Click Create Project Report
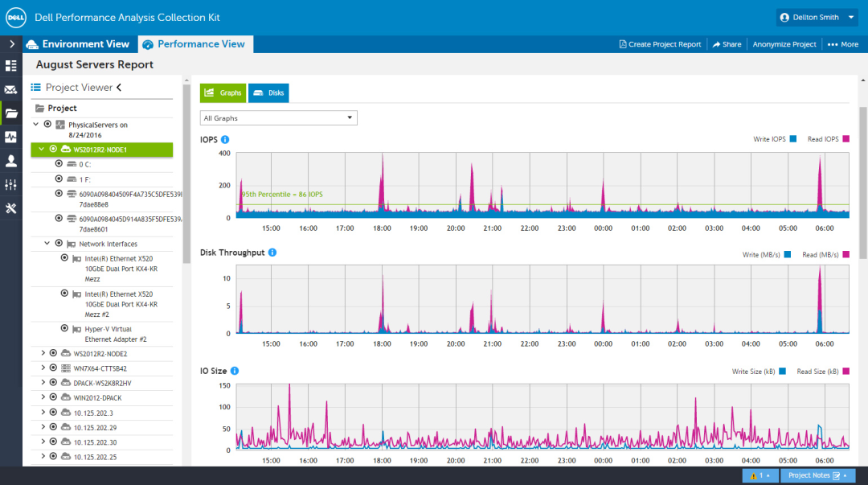The width and height of the screenshot is (868, 485). 661,44
